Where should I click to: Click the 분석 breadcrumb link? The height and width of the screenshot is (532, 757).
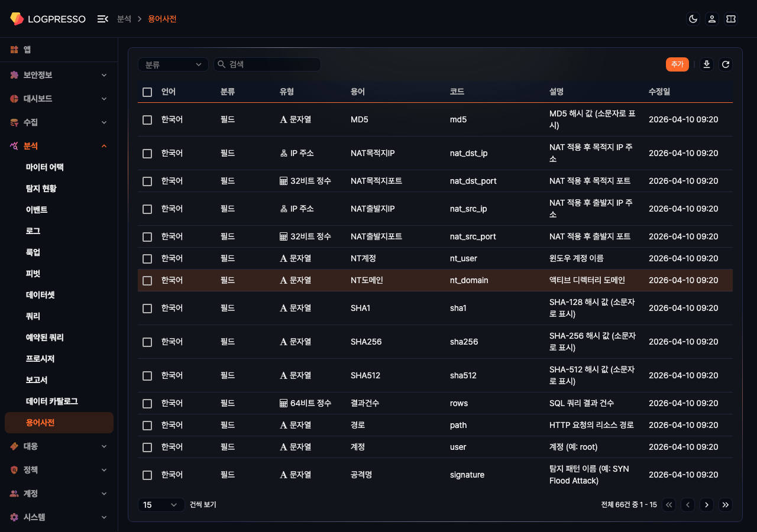coord(124,19)
